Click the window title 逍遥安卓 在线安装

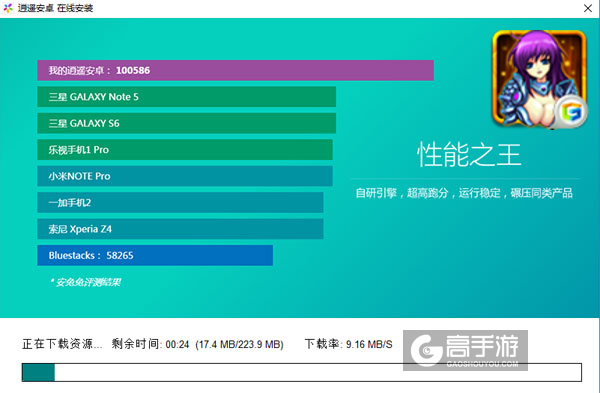55,8
